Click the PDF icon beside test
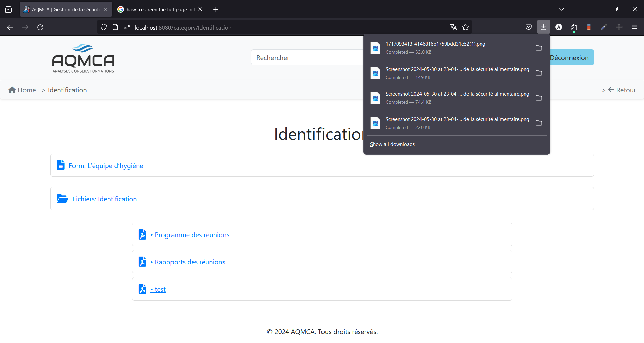Image resolution: width=644 pixels, height=343 pixels. pyautogui.click(x=142, y=289)
